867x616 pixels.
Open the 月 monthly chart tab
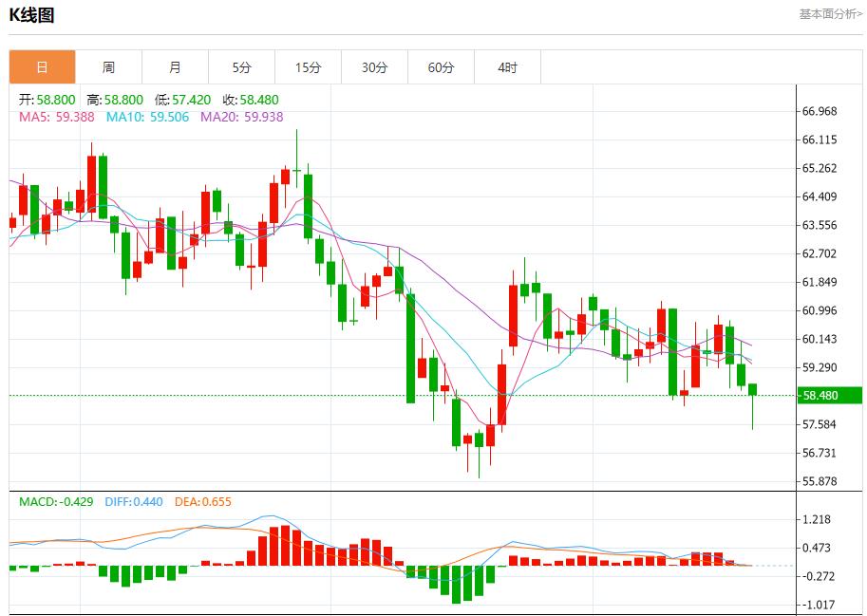(175, 67)
